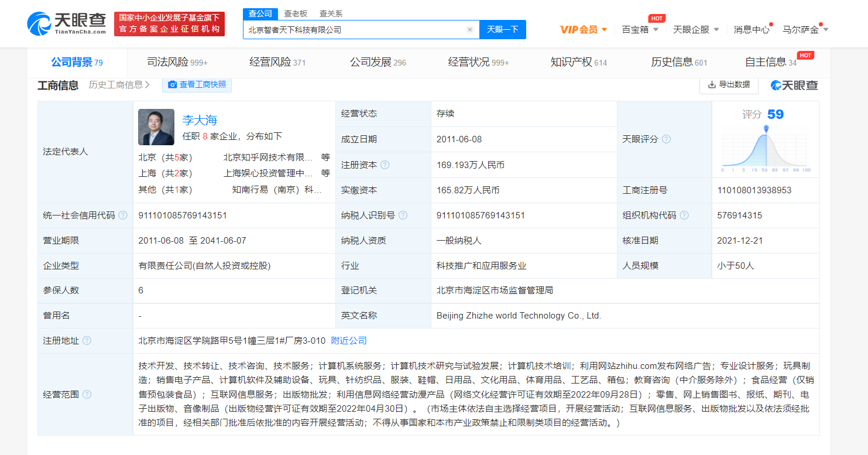
Task: Open the 司法风险 tab
Action: click(x=177, y=62)
